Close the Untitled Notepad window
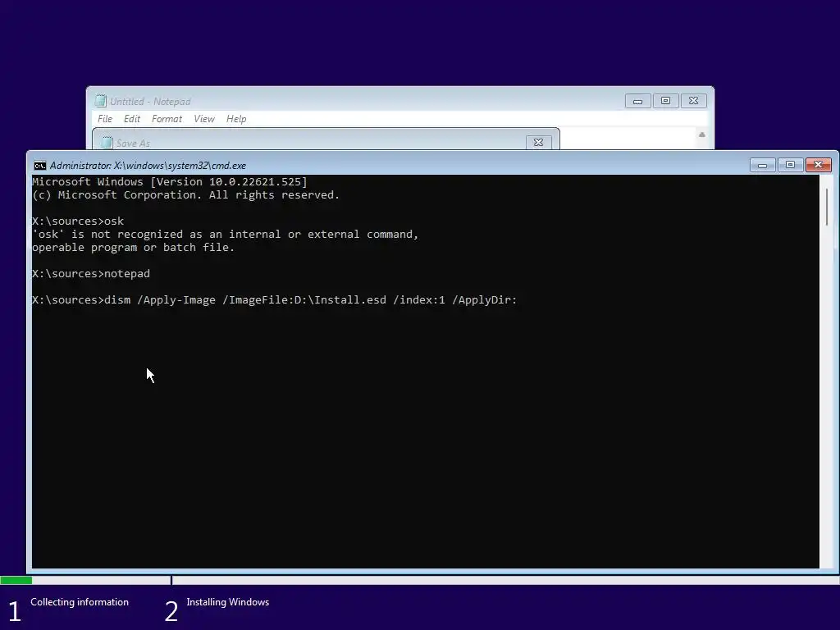The image size is (840, 630). click(693, 101)
